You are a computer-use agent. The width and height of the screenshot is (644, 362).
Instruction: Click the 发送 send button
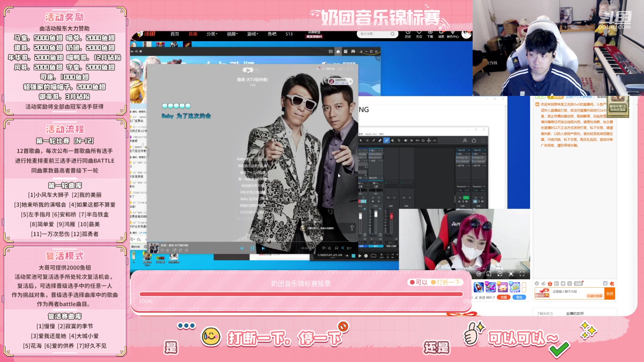coord(609,294)
